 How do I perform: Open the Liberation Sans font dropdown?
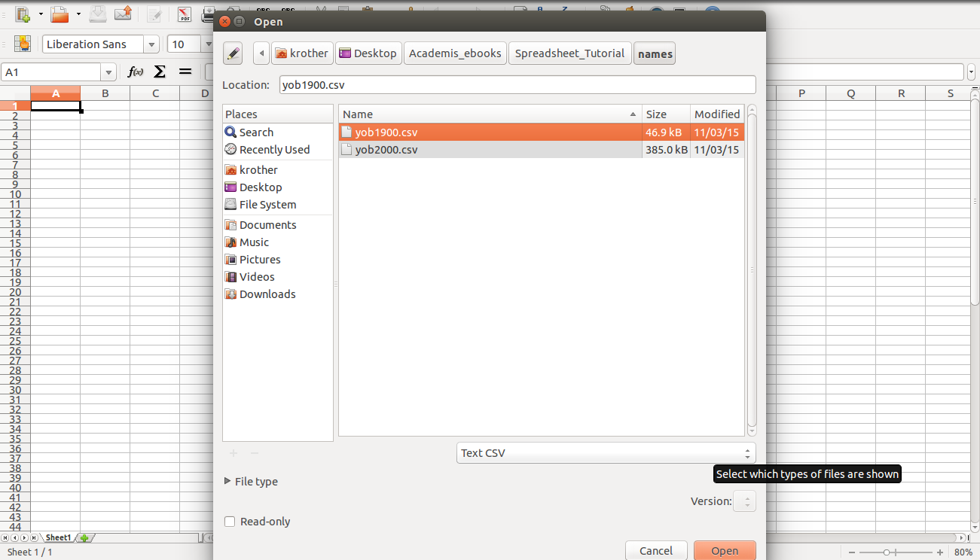pyautogui.click(x=151, y=44)
